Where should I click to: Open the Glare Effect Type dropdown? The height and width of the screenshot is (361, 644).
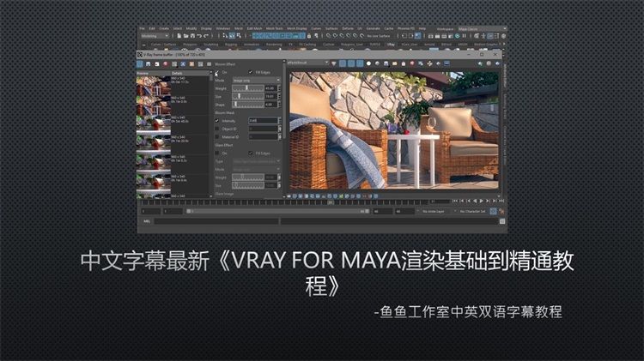[257, 161]
